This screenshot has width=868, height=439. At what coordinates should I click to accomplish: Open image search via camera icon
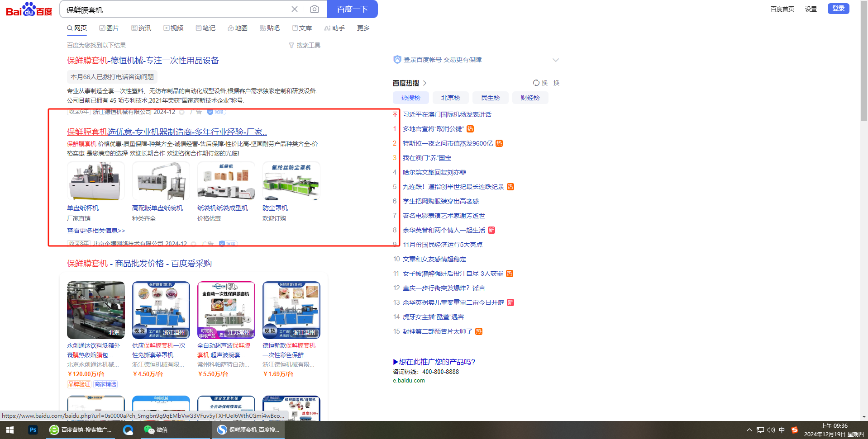(x=315, y=9)
